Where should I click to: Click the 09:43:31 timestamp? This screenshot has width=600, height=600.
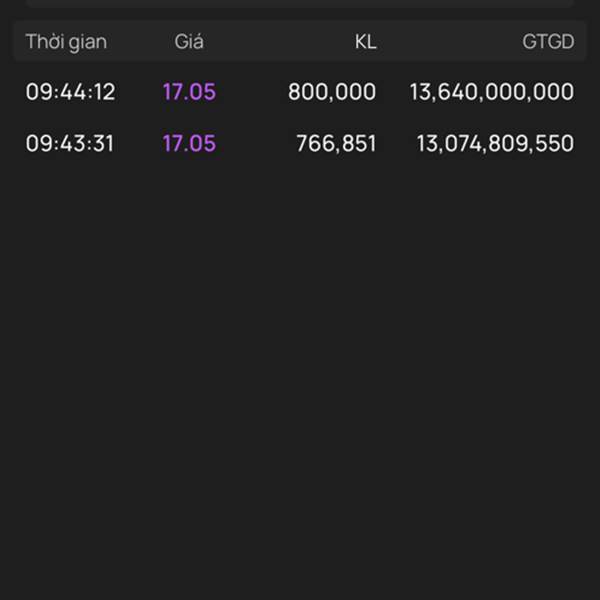pos(70,143)
